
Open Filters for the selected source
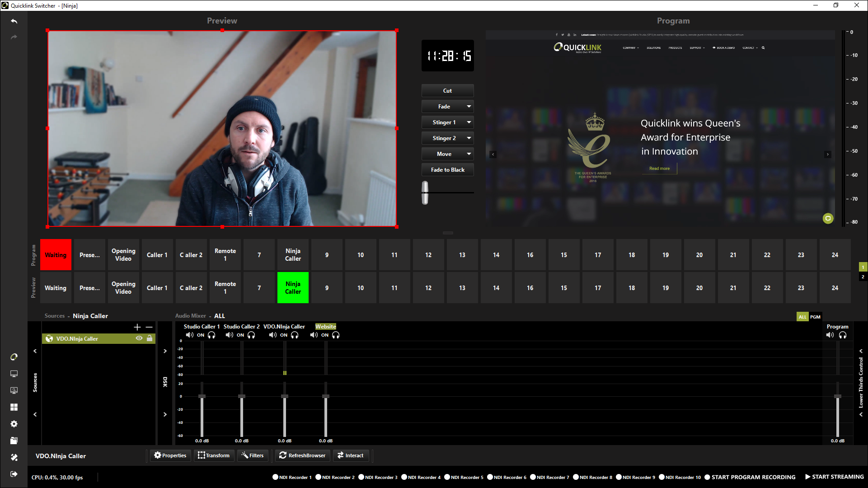[253, 455]
